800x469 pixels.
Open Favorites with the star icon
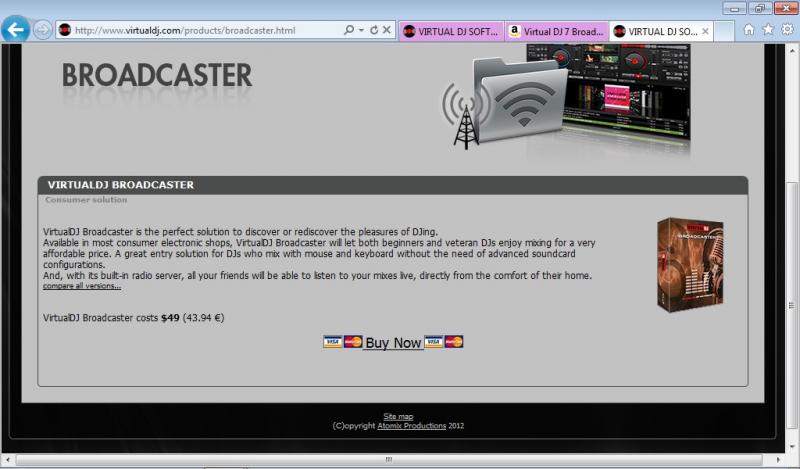[x=768, y=30]
